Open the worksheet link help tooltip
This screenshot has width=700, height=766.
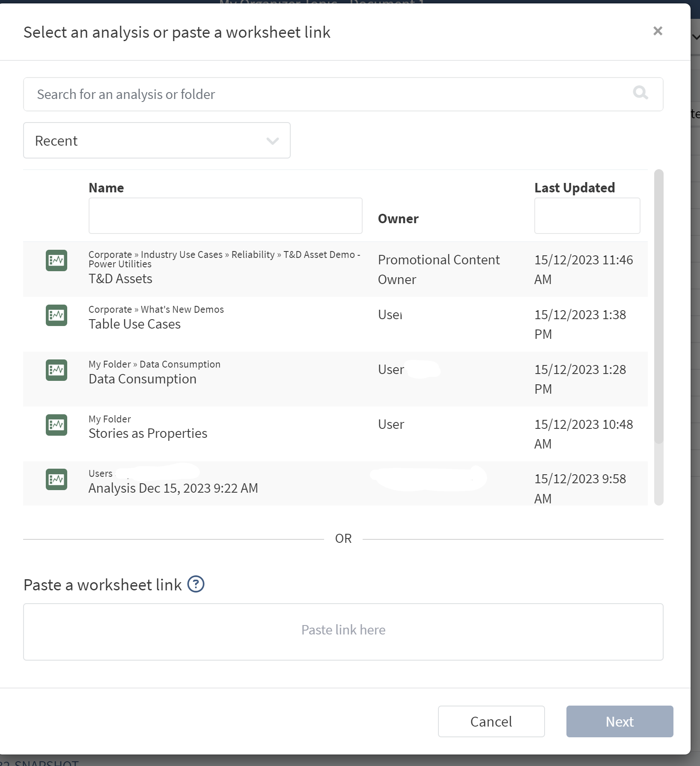point(196,584)
